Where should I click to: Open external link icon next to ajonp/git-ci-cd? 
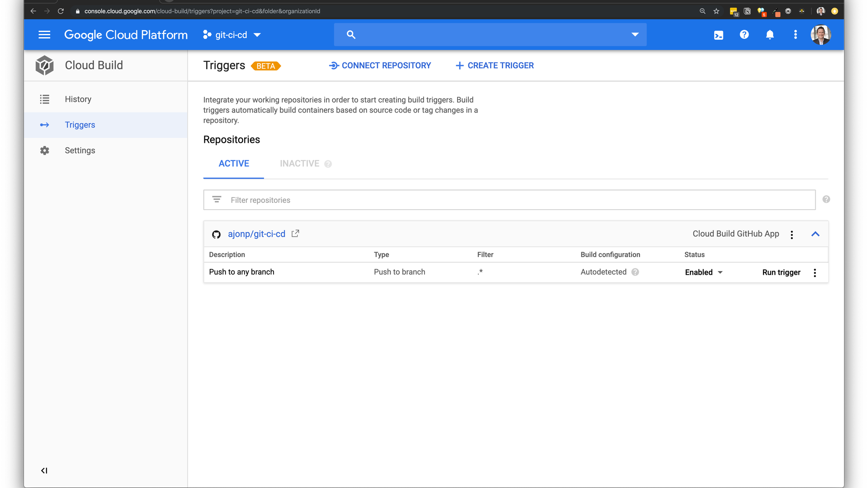point(295,234)
